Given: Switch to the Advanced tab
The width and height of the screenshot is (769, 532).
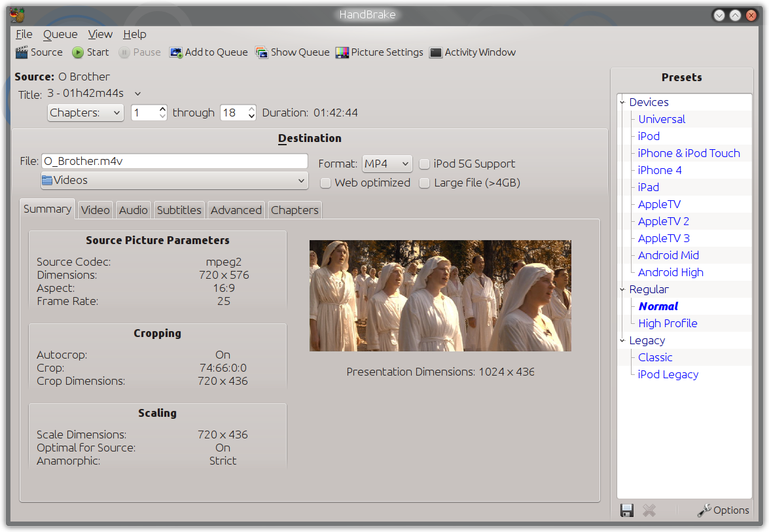Looking at the screenshot, I should [x=236, y=210].
